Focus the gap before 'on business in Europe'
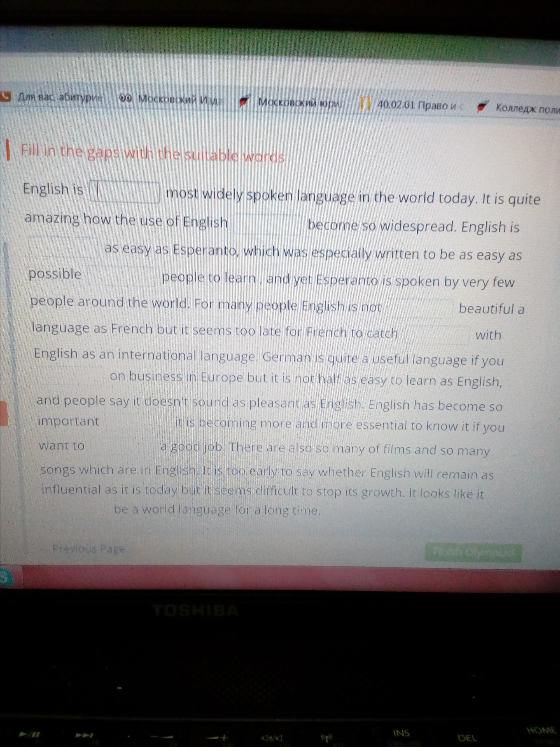This screenshot has width=560, height=747. [x=70, y=375]
